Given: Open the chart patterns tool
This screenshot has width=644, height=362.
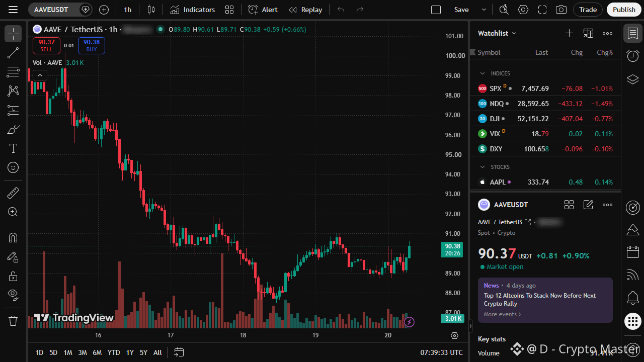Looking at the screenshot, I should [13, 91].
